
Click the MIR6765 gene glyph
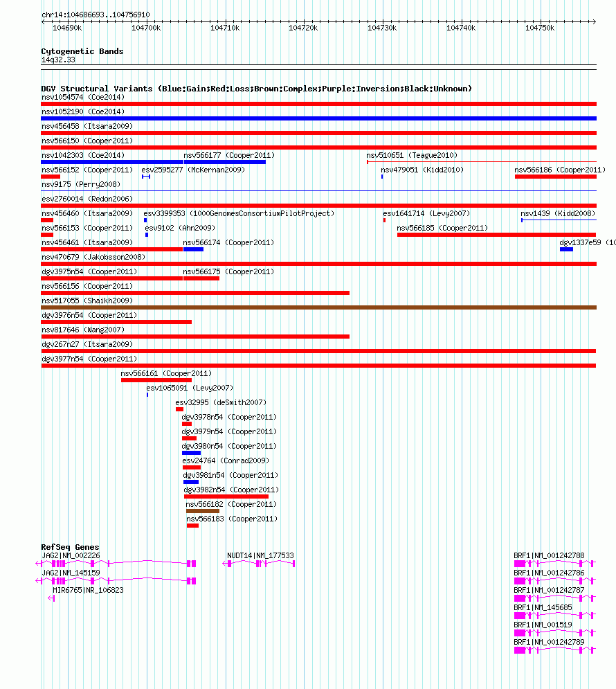click(51, 598)
